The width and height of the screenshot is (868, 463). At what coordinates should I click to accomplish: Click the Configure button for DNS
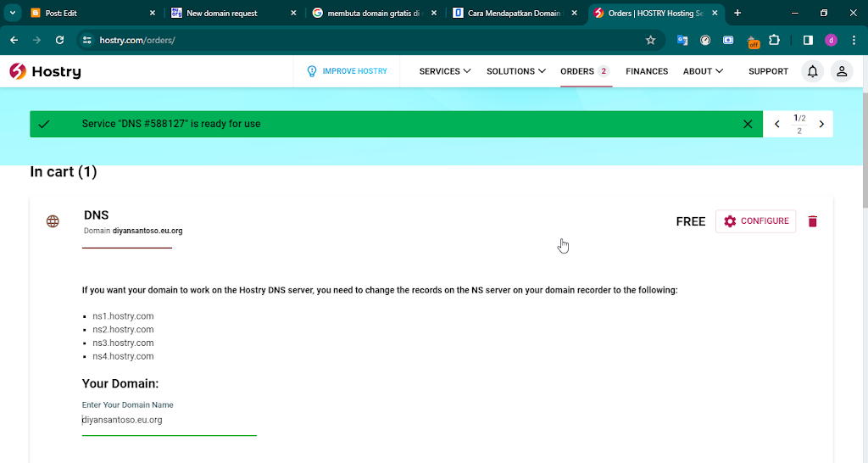point(755,221)
